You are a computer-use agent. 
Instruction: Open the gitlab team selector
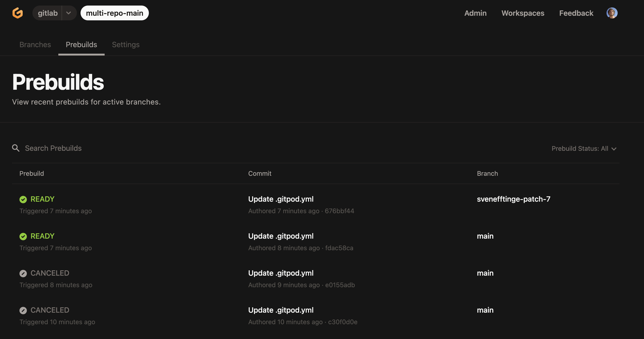(x=47, y=13)
